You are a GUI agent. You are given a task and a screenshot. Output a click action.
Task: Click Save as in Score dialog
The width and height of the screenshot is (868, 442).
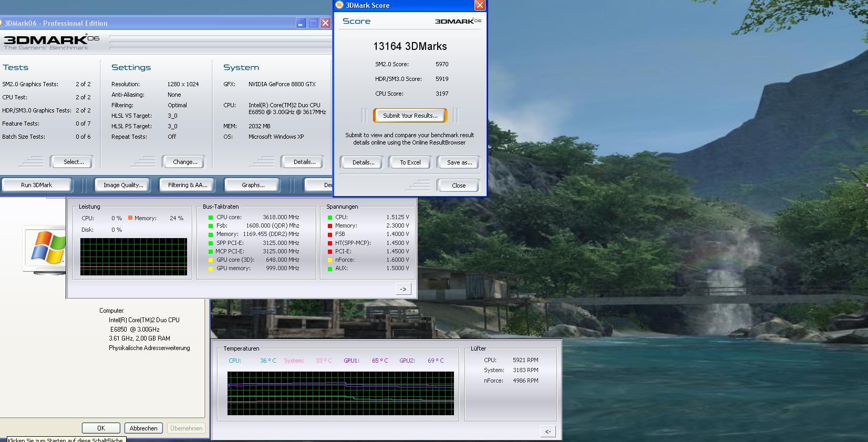pyautogui.click(x=459, y=162)
